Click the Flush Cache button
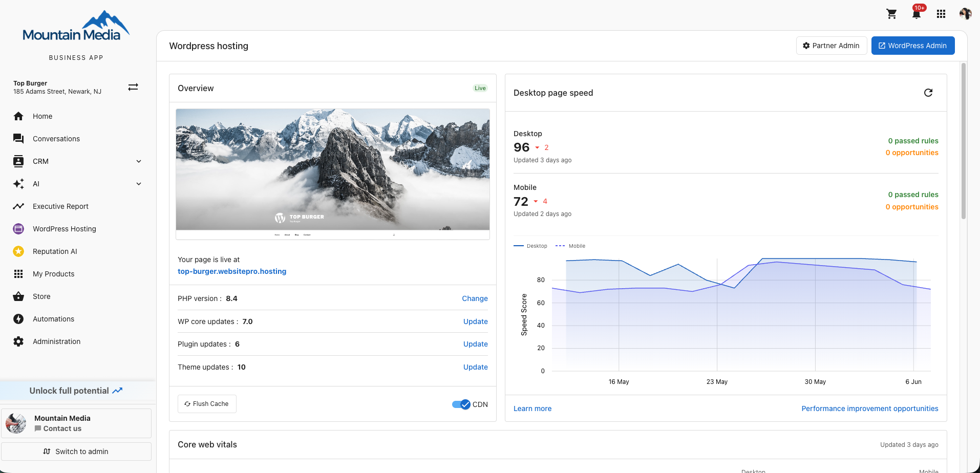The width and height of the screenshot is (980, 473). pos(207,404)
